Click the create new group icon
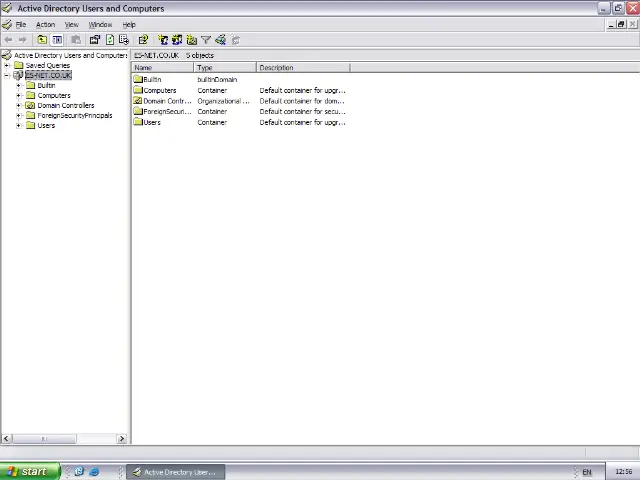 [177, 40]
